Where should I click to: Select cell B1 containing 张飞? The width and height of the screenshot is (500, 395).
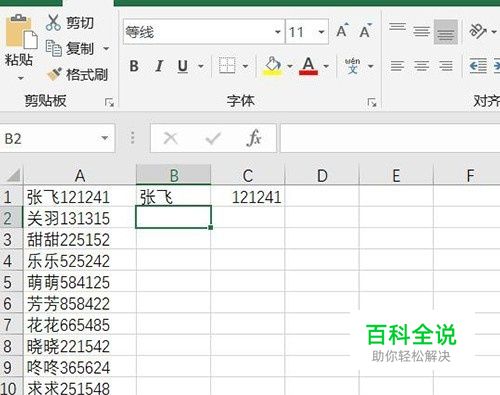[174, 197]
